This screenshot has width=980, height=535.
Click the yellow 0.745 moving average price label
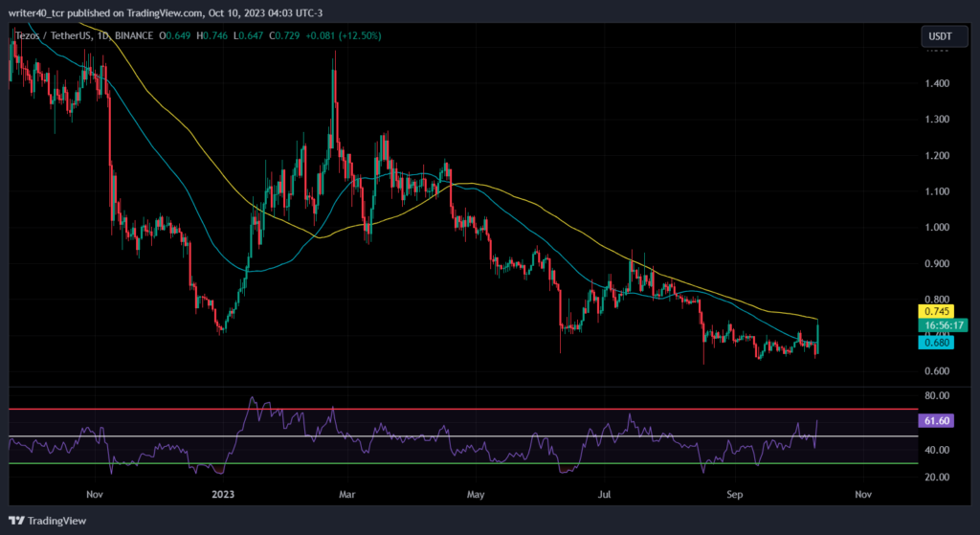pyautogui.click(x=935, y=311)
